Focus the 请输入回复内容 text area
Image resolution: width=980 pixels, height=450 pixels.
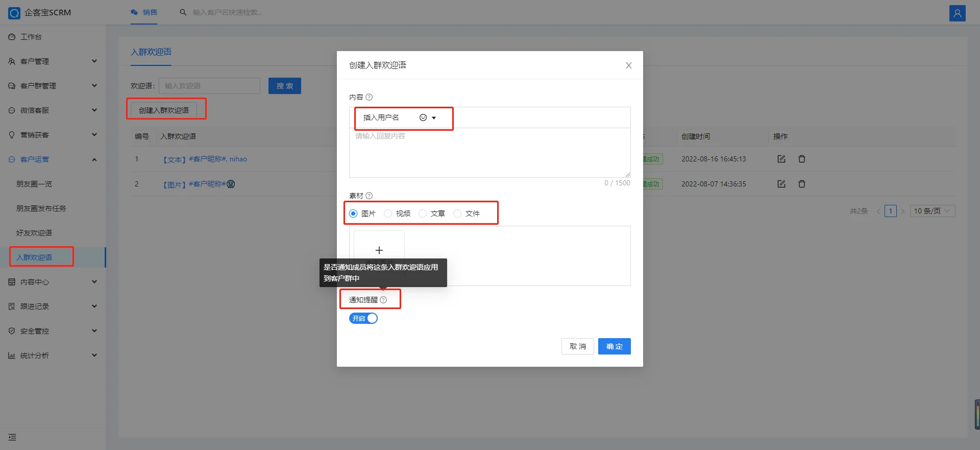pyautogui.click(x=490, y=153)
